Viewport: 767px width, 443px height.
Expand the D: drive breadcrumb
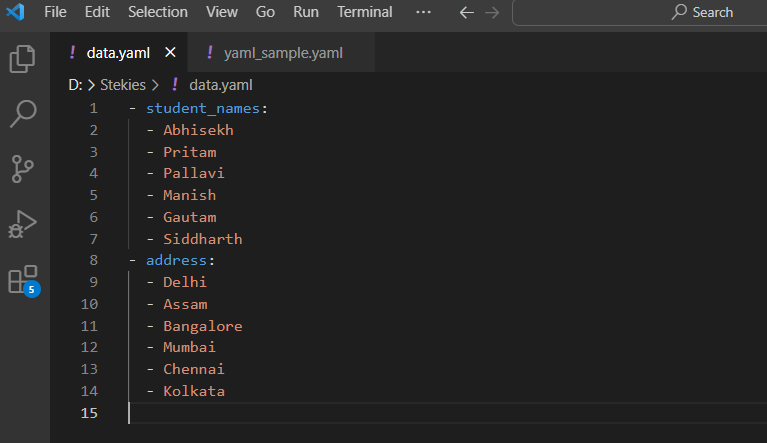click(75, 85)
